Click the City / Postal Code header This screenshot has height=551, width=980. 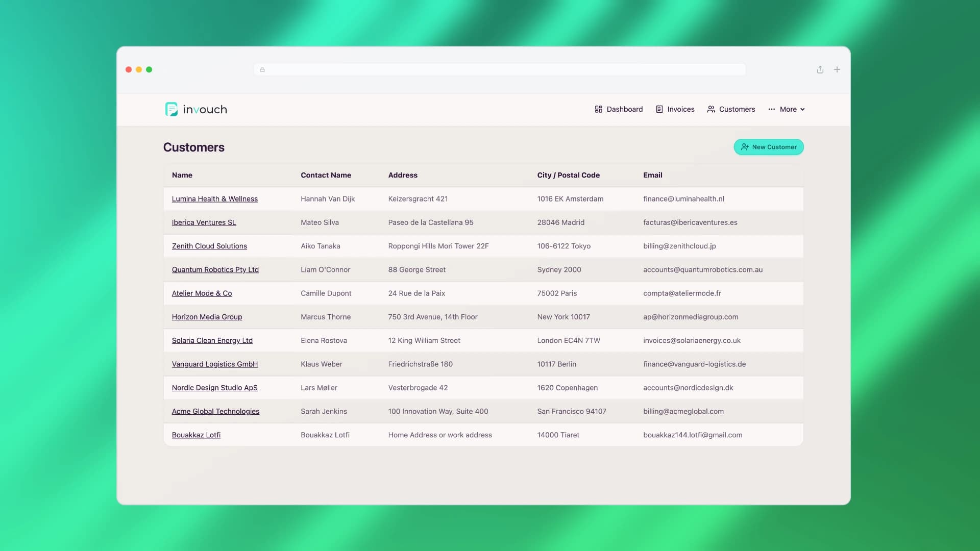[569, 175]
